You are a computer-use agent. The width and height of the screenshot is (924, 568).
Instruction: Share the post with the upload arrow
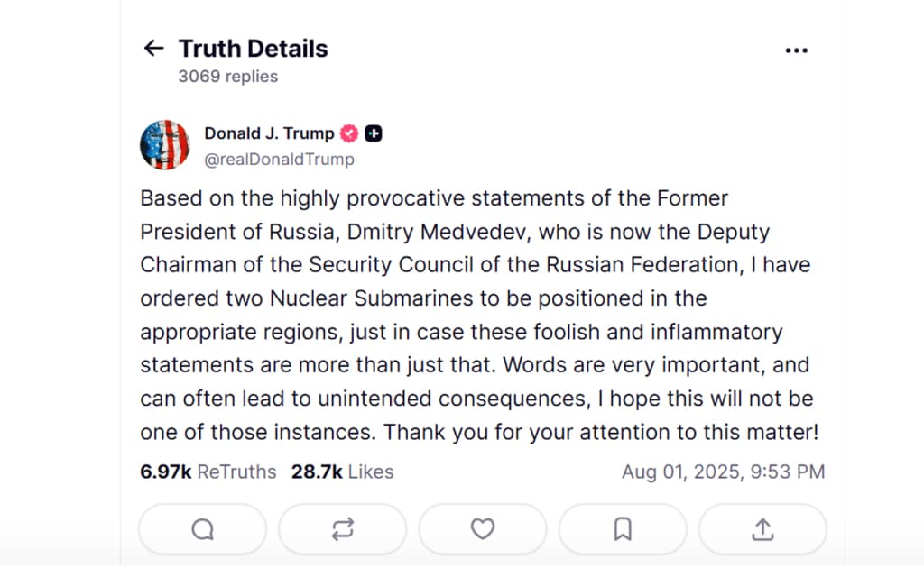tap(762, 529)
